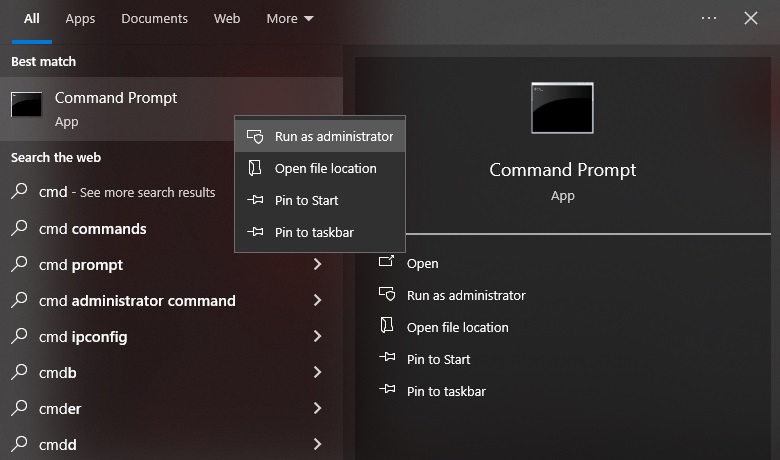Click search icon beside 'cmder'

[19, 408]
